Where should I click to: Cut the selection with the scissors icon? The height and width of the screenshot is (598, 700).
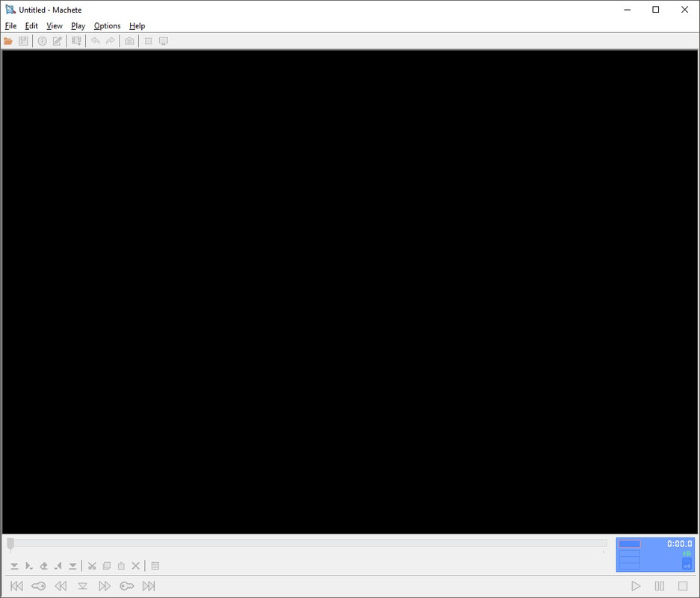tap(92, 566)
